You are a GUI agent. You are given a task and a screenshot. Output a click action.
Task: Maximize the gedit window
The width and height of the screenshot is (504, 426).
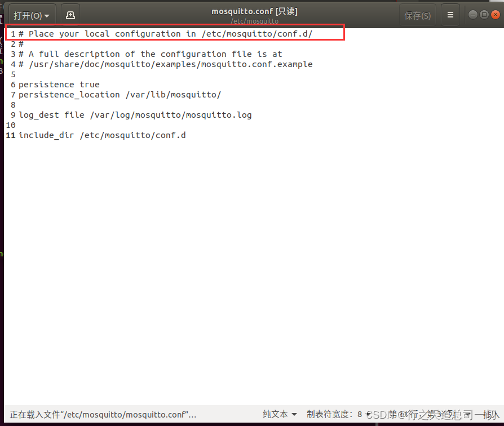(x=484, y=15)
